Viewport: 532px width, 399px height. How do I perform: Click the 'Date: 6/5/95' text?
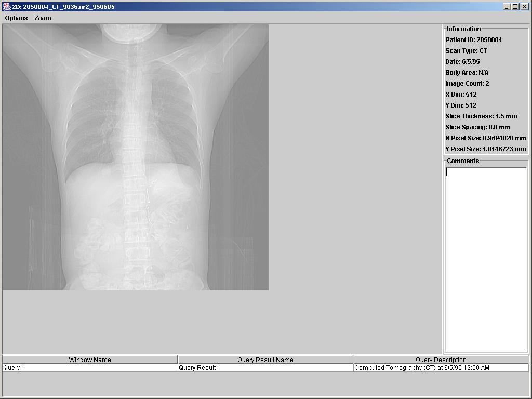[462, 62]
